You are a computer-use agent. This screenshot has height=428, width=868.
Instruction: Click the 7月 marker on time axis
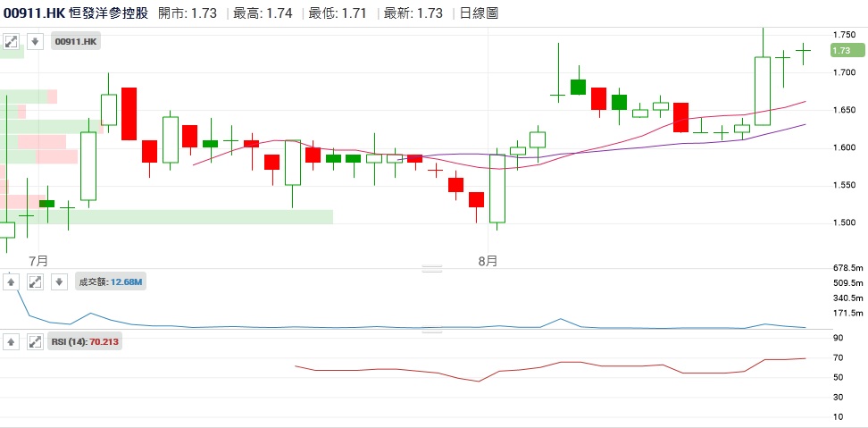click(x=38, y=261)
